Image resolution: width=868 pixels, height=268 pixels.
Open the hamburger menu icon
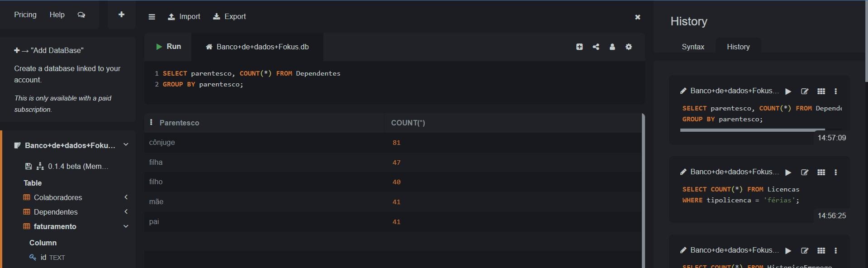pyautogui.click(x=152, y=17)
